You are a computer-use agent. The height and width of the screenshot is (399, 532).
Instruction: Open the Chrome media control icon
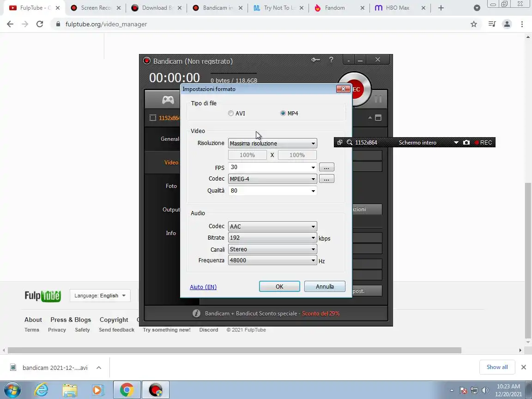coord(492,24)
